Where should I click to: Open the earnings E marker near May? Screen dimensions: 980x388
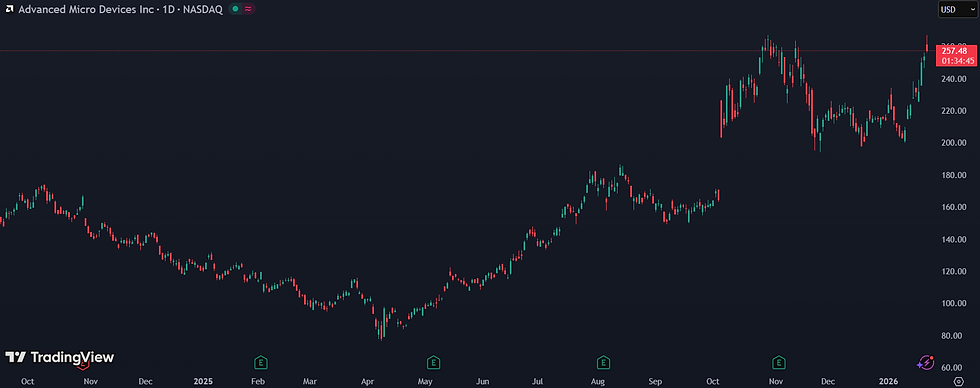[433, 362]
